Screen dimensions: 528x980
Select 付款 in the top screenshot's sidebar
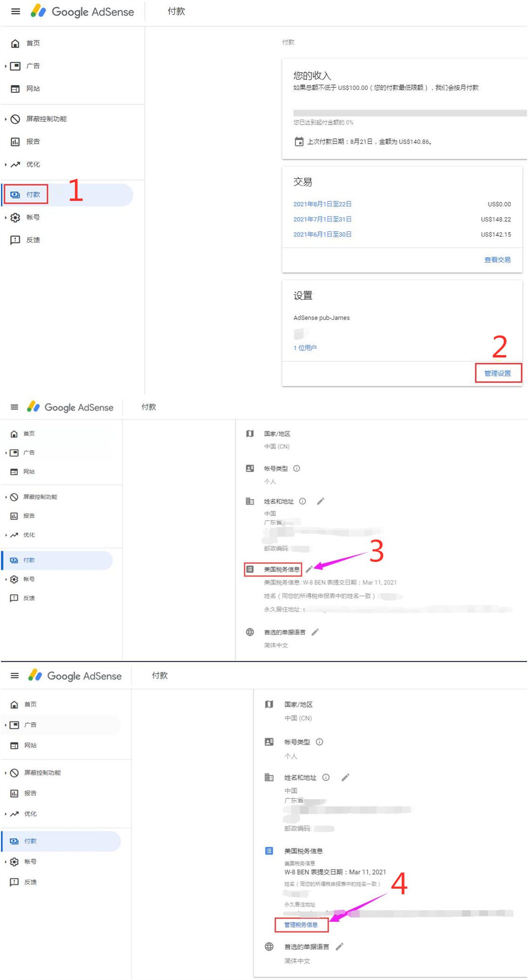coord(67,195)
